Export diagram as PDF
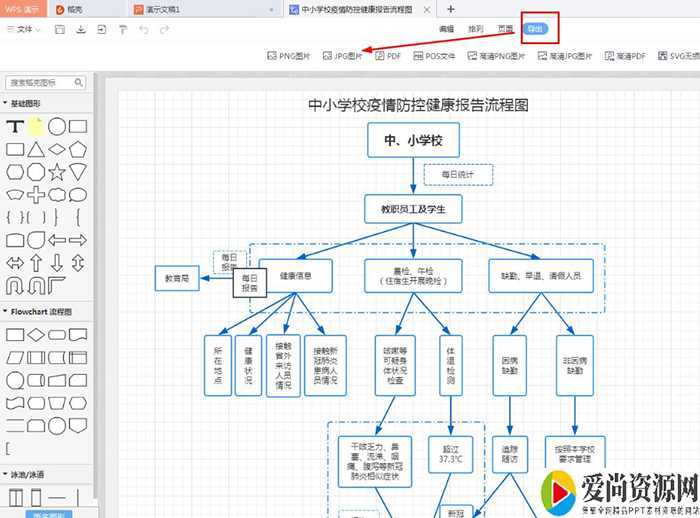700x518 pixels. coord(388,57)
